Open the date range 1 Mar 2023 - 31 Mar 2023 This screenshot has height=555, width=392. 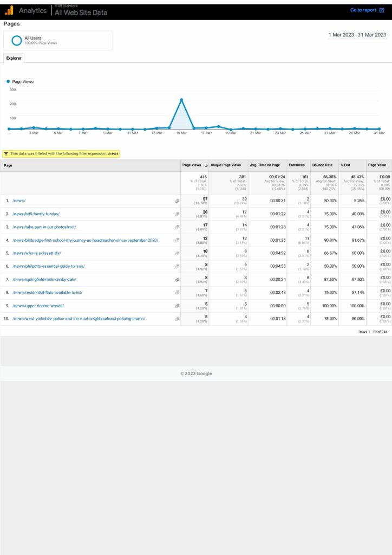click(357, 35)
